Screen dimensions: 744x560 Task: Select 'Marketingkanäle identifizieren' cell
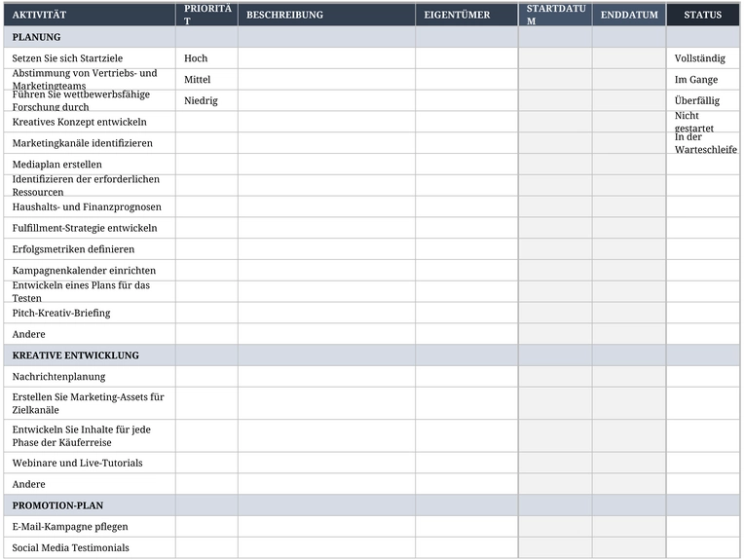point(90,143)
